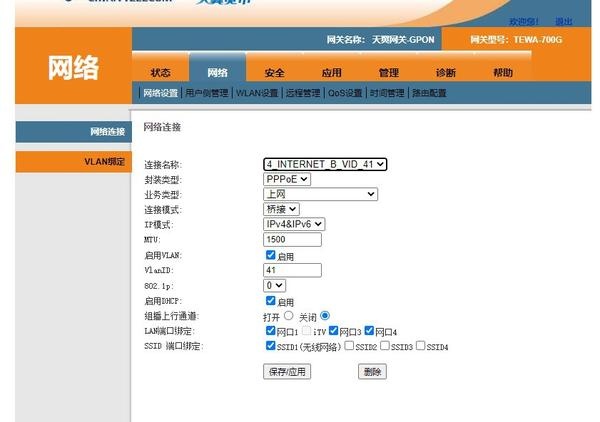Click the 网关名称 天翼网关-GPON text
Viewport: 600px width, 422px height.
pyautogui.click(x=381, y=39)
